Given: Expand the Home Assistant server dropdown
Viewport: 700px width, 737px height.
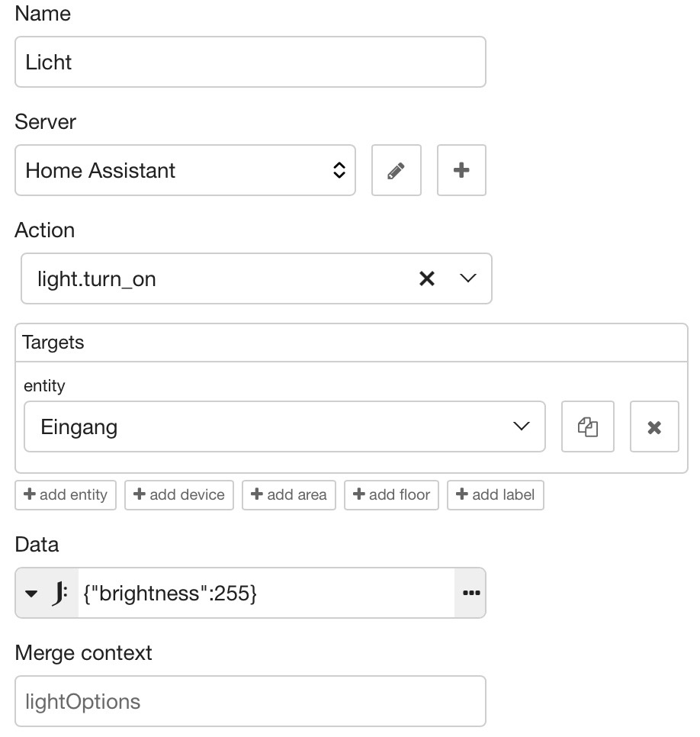Looking at the screenshot, I should [x=185, y=170].
